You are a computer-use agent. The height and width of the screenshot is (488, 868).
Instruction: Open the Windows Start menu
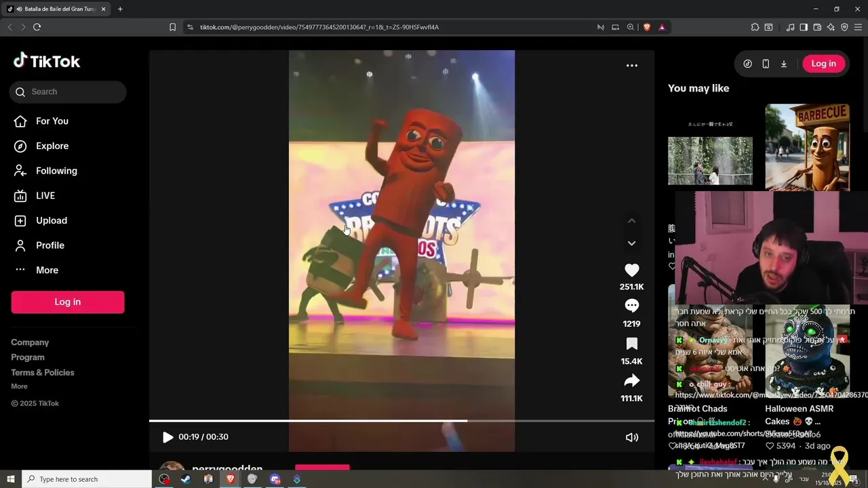coord(11,479)
